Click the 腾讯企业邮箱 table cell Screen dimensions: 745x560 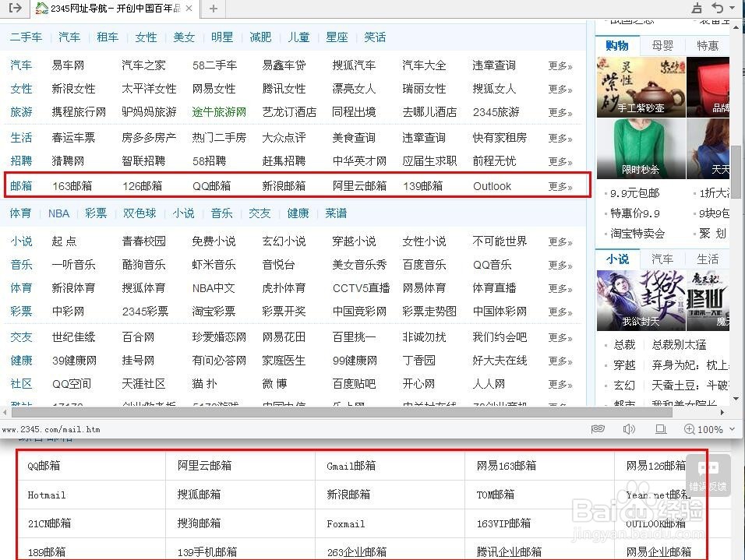tap(539, 550)
